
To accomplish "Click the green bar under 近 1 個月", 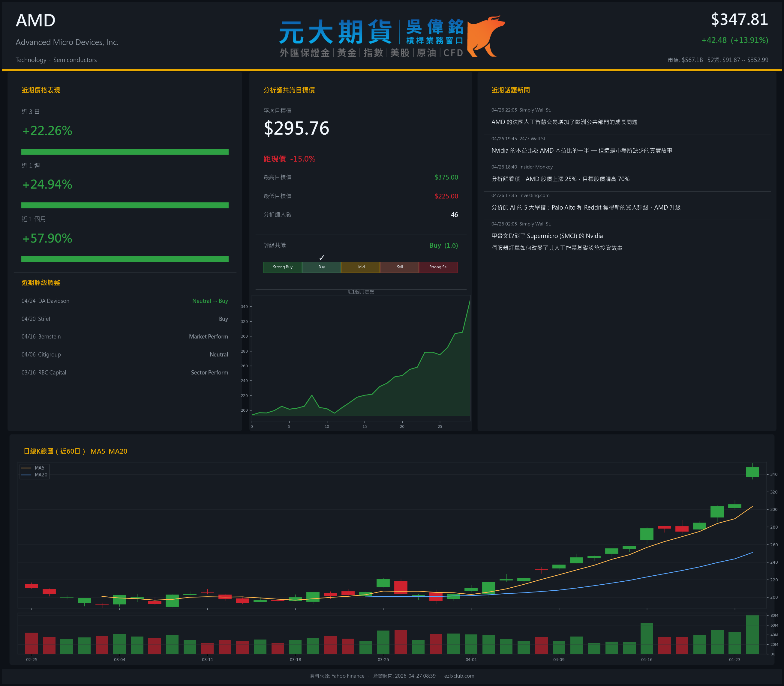I will coord(125,259).
